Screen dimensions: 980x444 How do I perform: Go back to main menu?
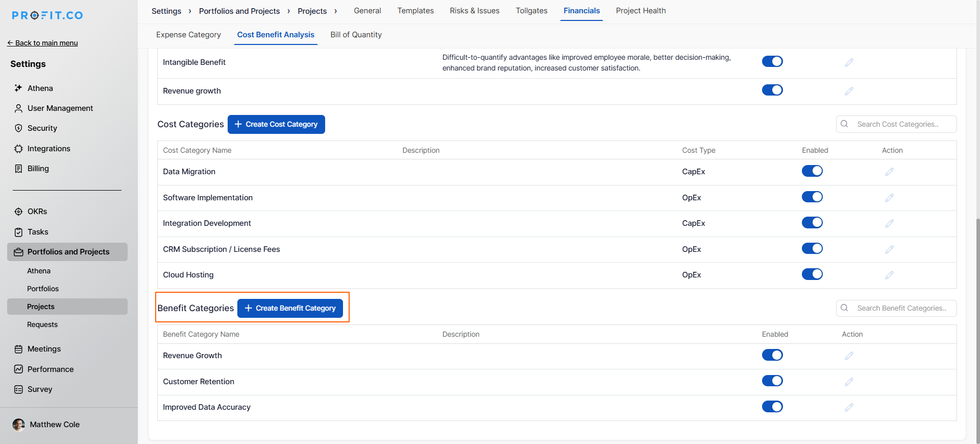coord(43,43)
